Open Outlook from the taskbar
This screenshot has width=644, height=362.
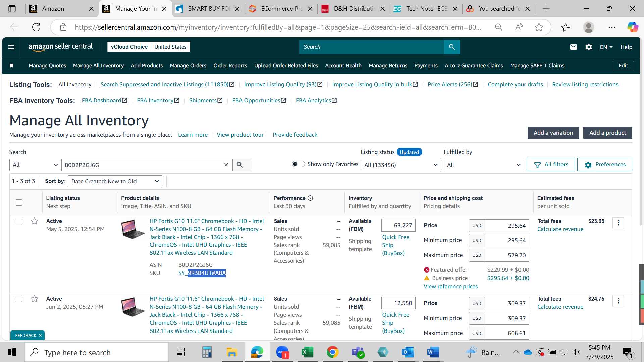coord(408,352)
